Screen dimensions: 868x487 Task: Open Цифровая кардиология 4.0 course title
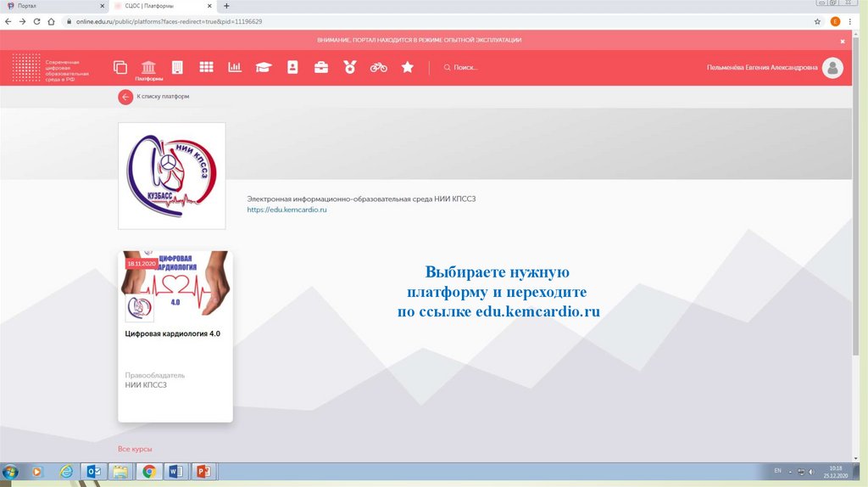click(x=173, y=334)
